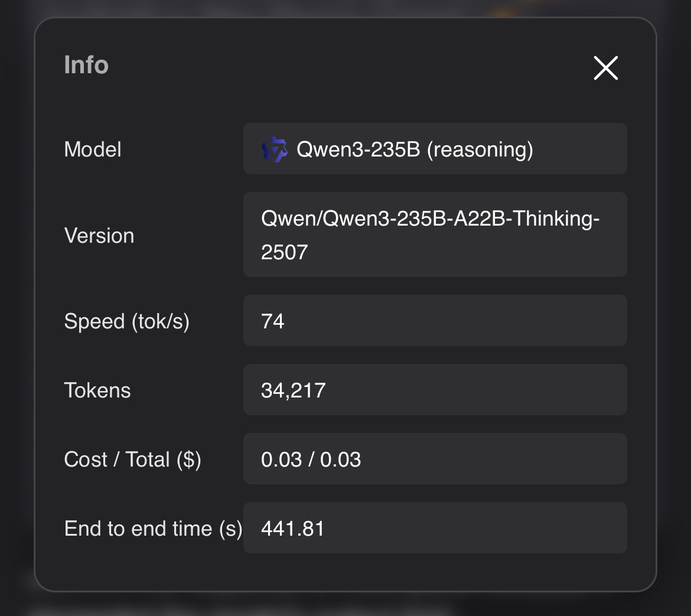The image size is (691, 616).
Task: Click empty right side of Tokens field
Action: click(x=532, y=390)
